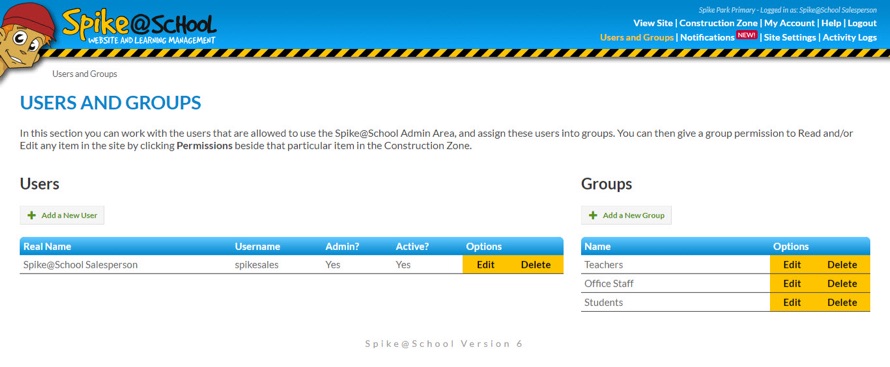Click the Spike@School Salesperson real name cell

click(80, 265)
